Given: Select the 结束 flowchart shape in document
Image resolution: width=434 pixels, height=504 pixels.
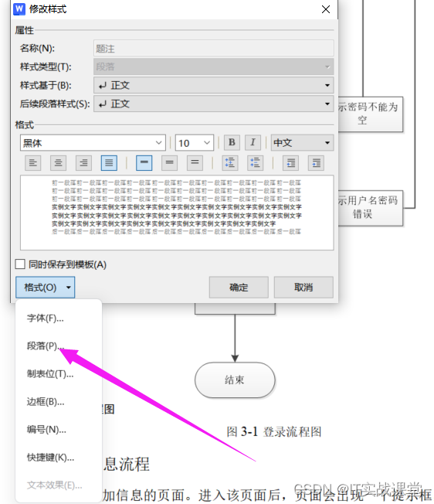Looking at the screenshot, I should [235, 380].
